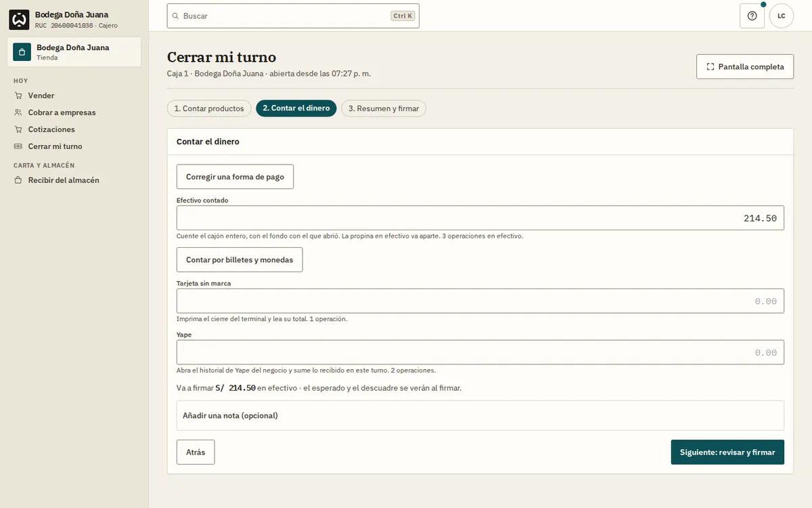Open the Bodega Doña Juana Tienda switcher
The image size is (812, 508).
point(74,52)
